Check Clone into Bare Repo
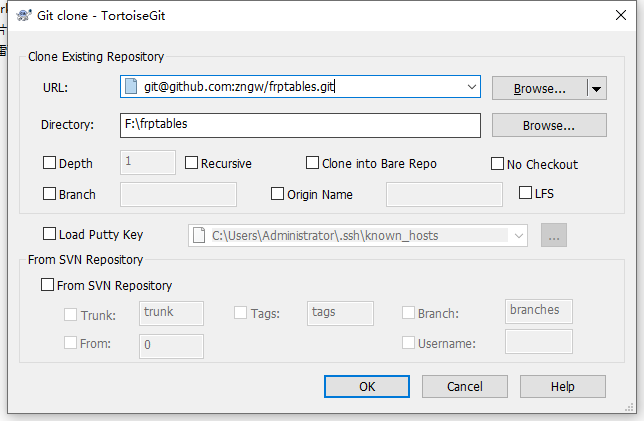This screenshot has width=644, height=421. click(313, 164)
